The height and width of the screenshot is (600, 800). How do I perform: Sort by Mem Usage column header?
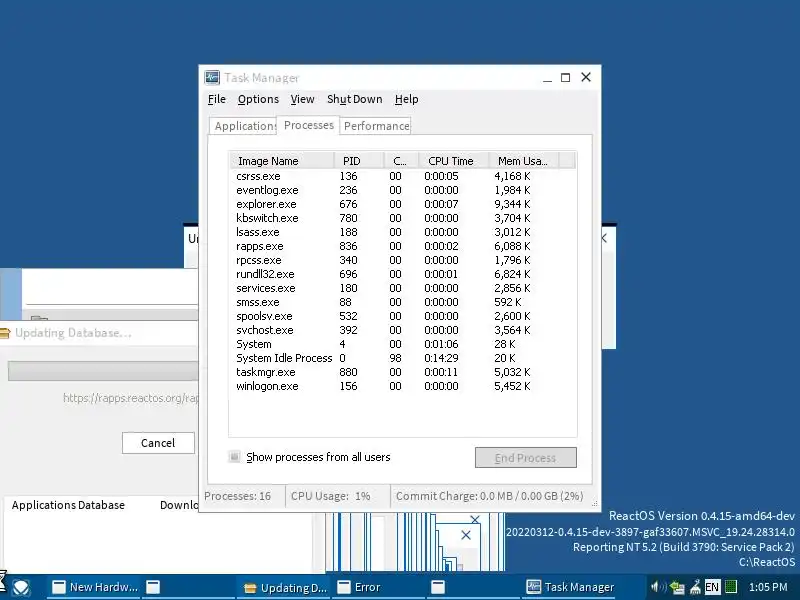point(523,161)
